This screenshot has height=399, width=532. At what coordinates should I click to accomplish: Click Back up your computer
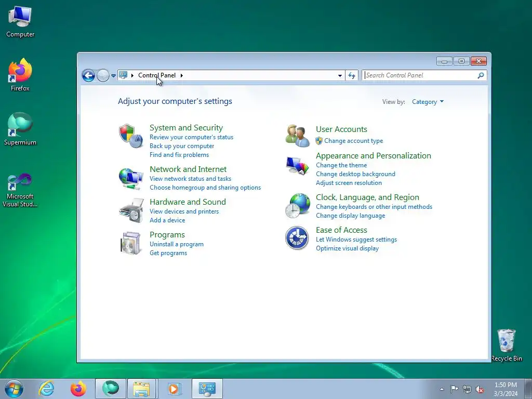pyautogui.click(x=182, y=146)
